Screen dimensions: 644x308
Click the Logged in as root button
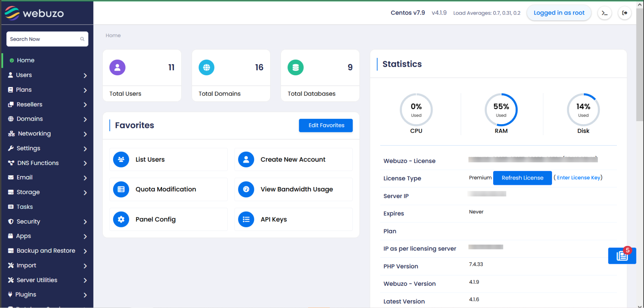click(x=559, y=13)
